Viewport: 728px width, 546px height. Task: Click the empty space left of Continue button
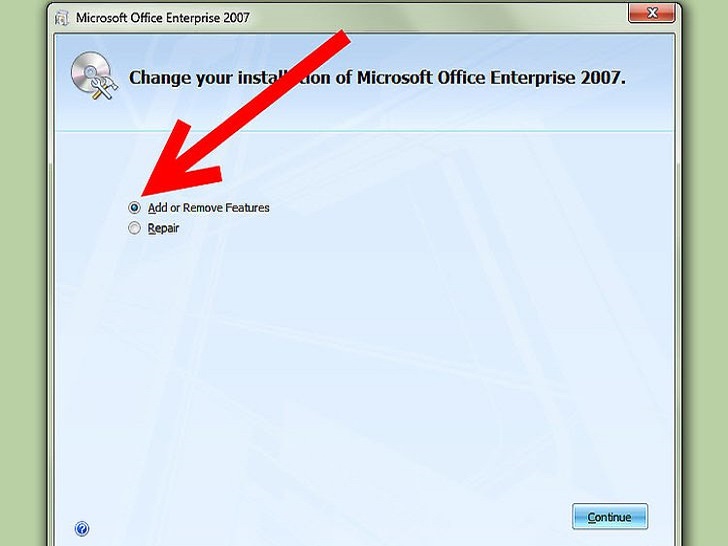pos(325,516)
